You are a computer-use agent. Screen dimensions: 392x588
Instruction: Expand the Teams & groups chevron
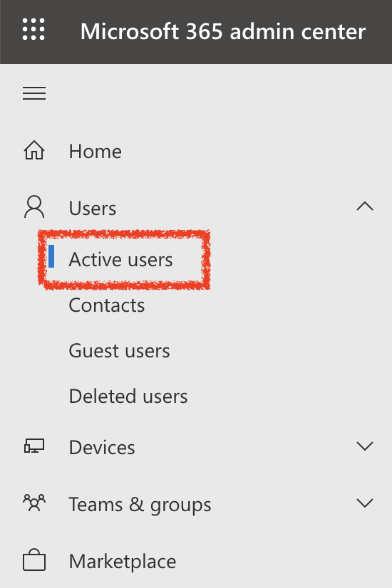tap(365, 503)
